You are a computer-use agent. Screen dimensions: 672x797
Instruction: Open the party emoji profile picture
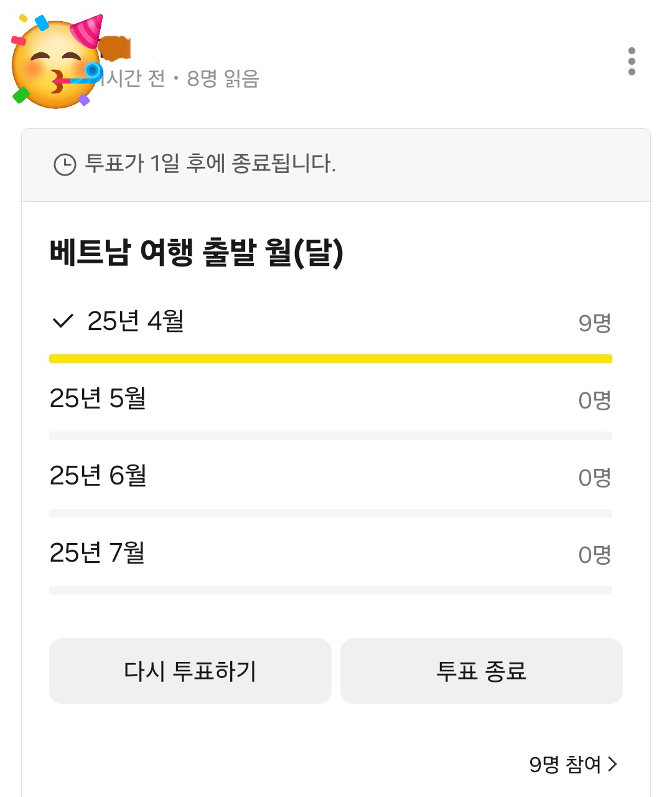(56, 61)
